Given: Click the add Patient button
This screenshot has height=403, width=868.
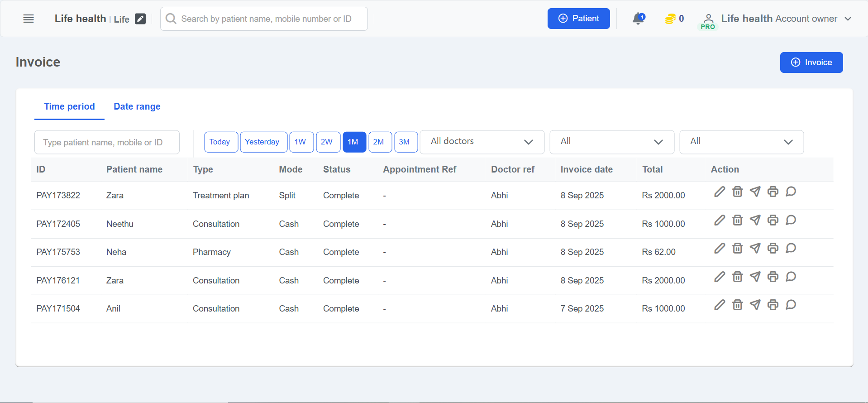Looking at the screenshot, I should (x=578, y=19).
